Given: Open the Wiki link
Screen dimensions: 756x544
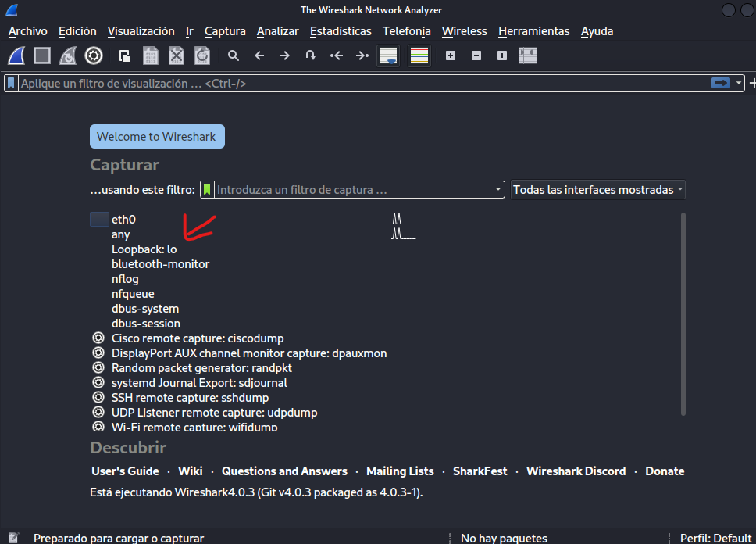Looking at the screenshot, I should (x=191, y=471).
